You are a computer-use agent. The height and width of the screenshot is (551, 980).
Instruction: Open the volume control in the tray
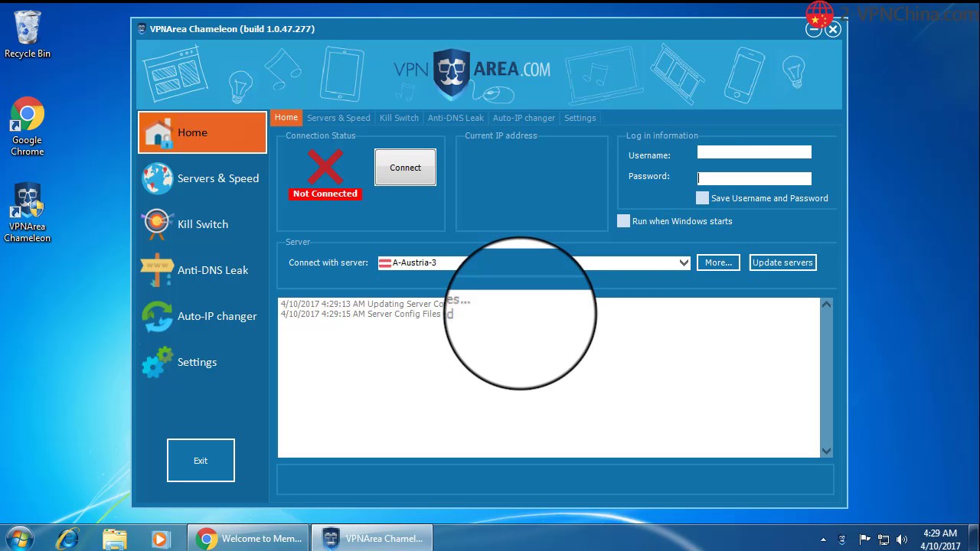pos(902,540)
